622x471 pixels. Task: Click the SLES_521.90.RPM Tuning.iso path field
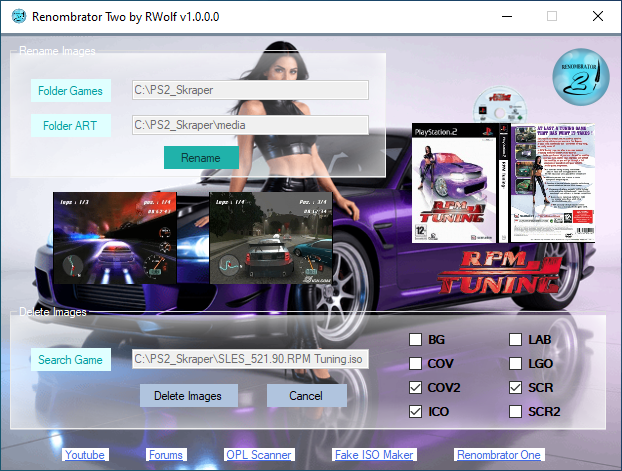pyautogui.click(x=250, y=359)
